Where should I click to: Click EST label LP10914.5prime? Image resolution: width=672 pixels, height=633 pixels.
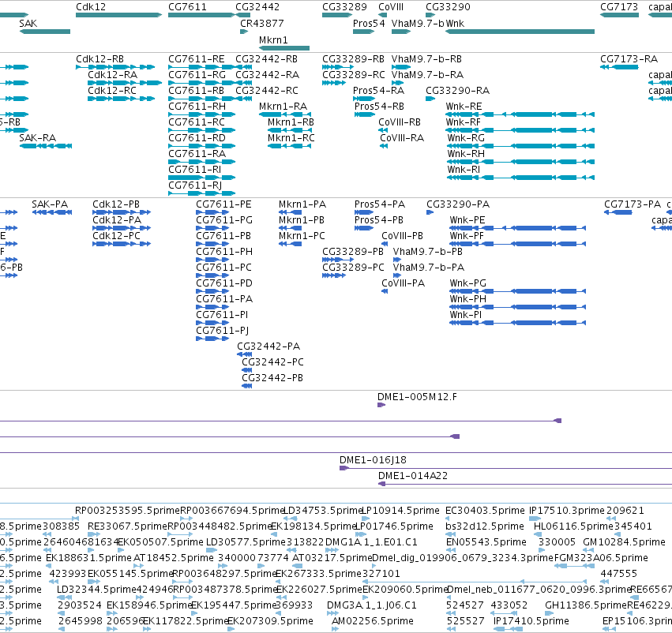401,510
